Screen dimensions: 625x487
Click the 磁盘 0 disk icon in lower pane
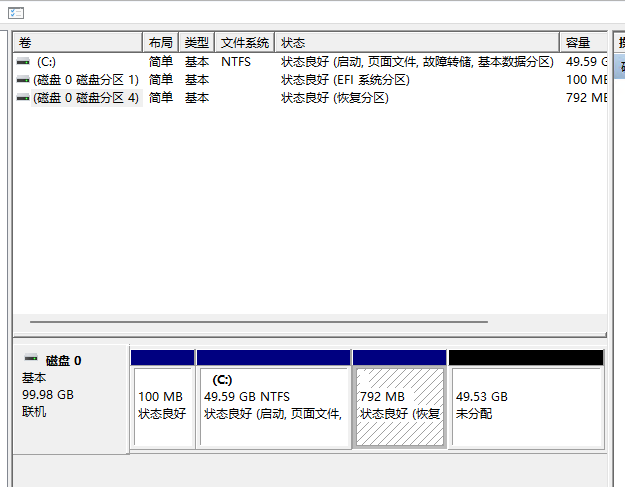point(31,360)
